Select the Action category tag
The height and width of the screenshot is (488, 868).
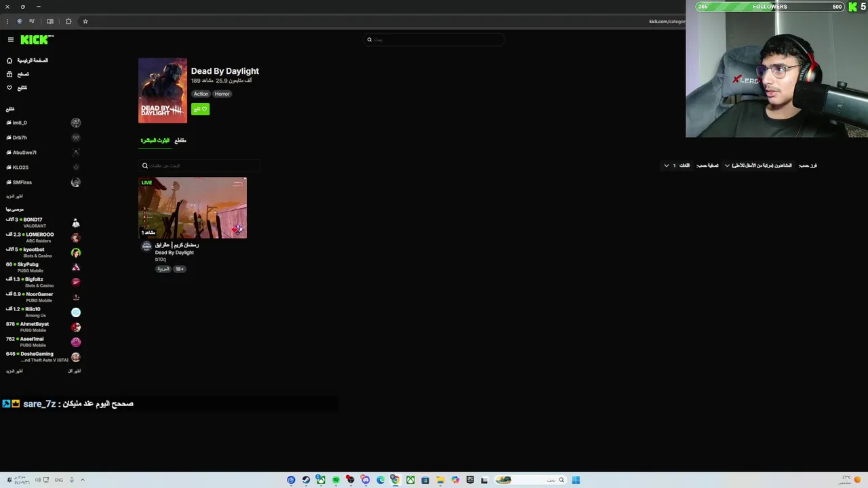[x=201, y=94]
